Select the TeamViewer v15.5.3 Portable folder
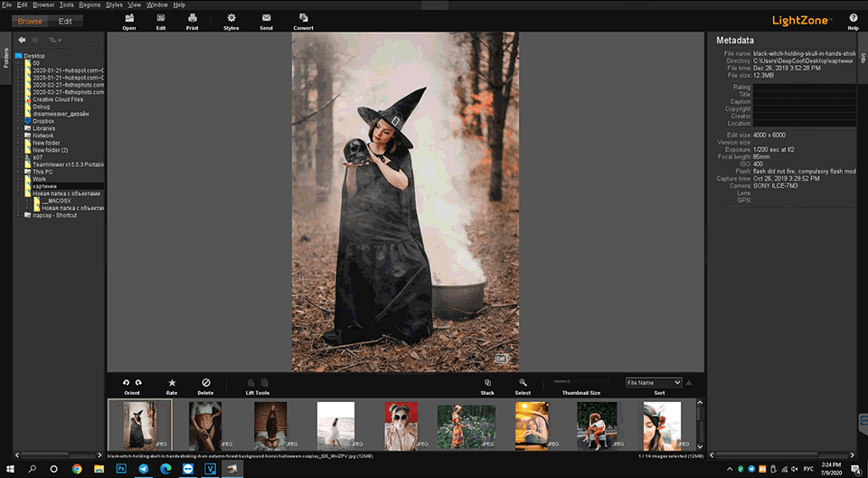 pyautogui.click(x=68, y=164)
